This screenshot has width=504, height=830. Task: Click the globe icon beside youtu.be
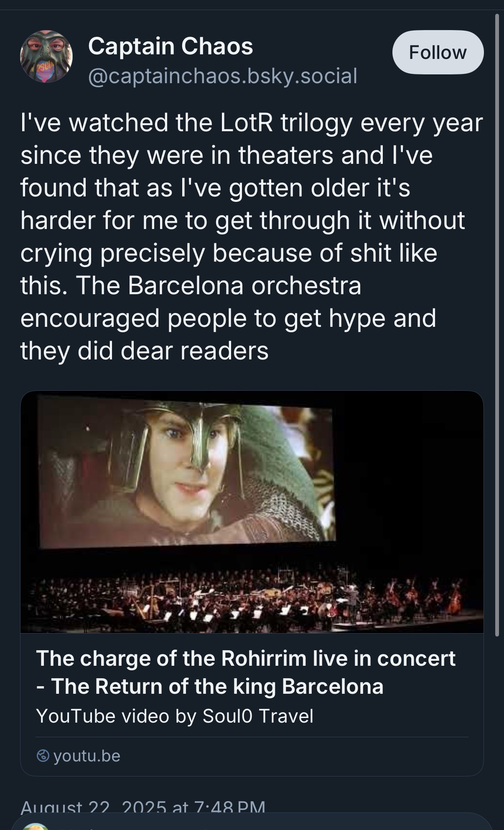coord(43,756)
